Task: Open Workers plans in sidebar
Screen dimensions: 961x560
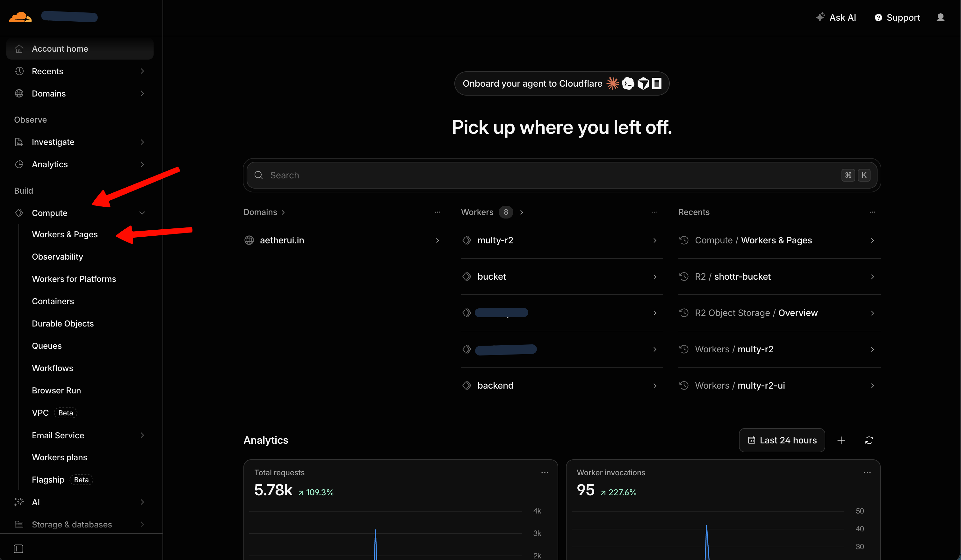Action: (x=60, y=457)
